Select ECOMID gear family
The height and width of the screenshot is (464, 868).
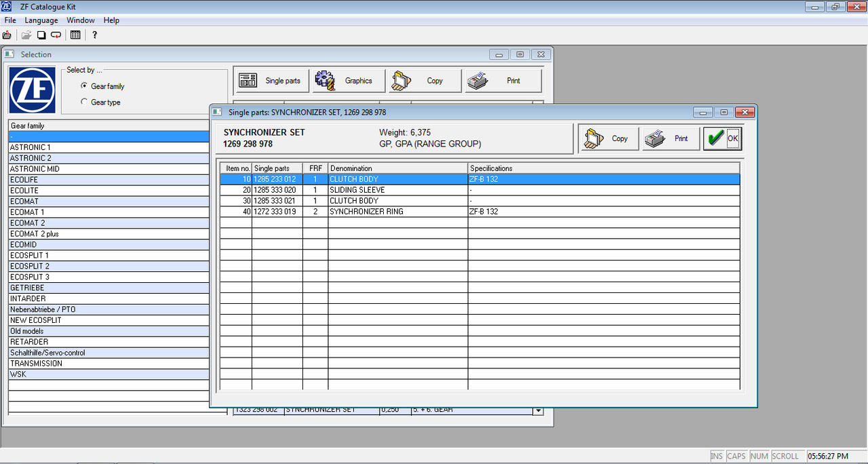coord(108,245)
